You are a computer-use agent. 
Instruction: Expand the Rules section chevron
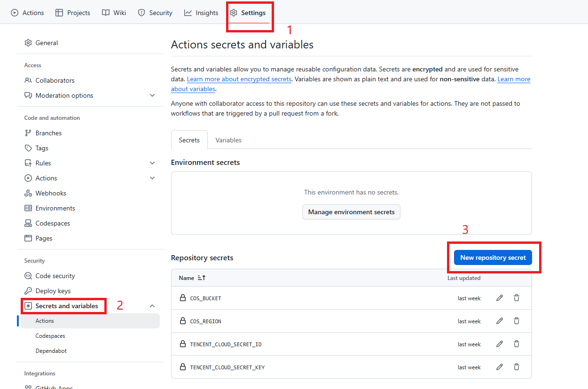coord(152,163)
